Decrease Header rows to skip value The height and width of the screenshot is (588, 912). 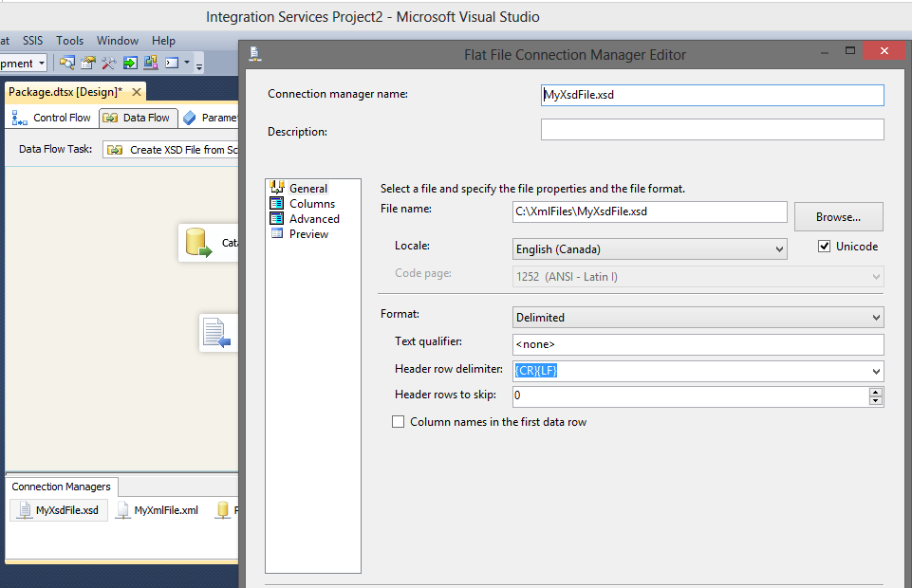click(876, 401)
